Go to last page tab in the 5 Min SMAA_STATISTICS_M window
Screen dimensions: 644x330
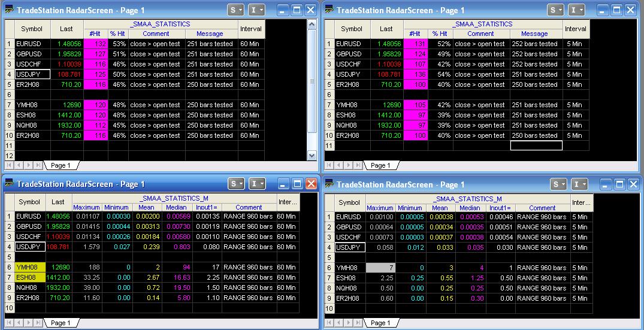[x=358, y=323]
